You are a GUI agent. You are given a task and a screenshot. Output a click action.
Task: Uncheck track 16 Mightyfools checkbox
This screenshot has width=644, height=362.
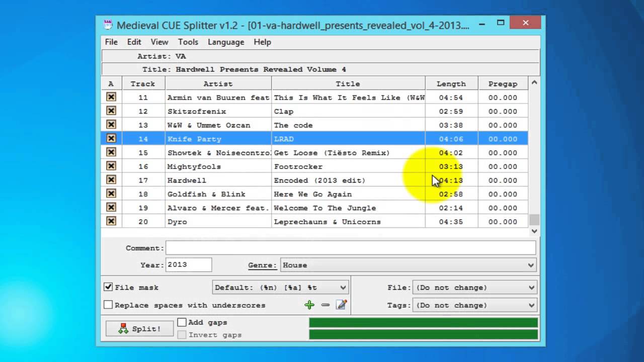tap(111, 166)
